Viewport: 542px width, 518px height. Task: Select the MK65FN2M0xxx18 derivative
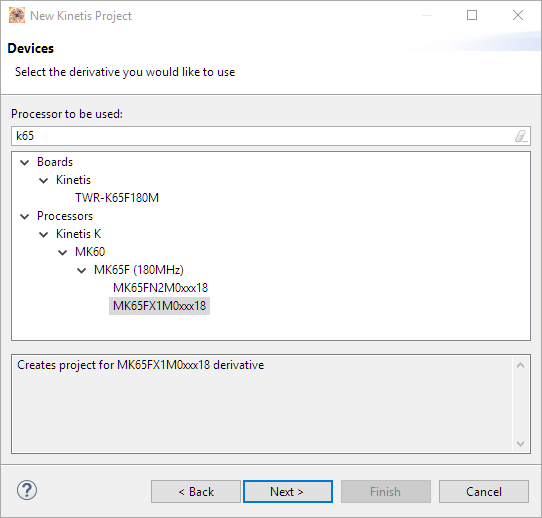[160, 288]
